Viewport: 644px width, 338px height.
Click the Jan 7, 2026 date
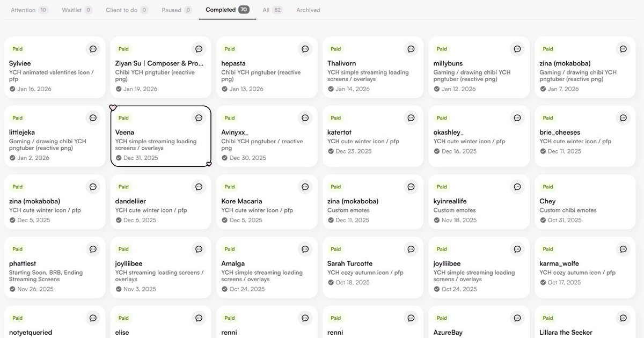(563, 89)
